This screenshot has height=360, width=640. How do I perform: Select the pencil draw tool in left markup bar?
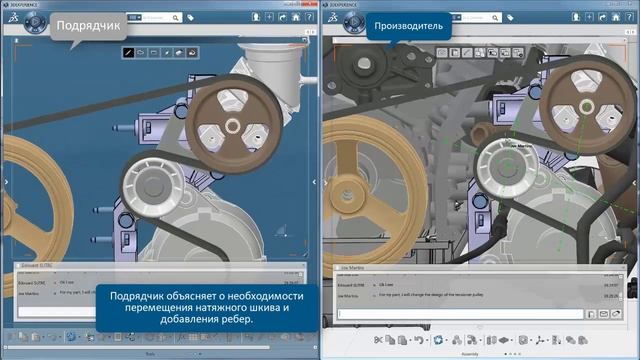pyautogui.click(x=129, y=53)
